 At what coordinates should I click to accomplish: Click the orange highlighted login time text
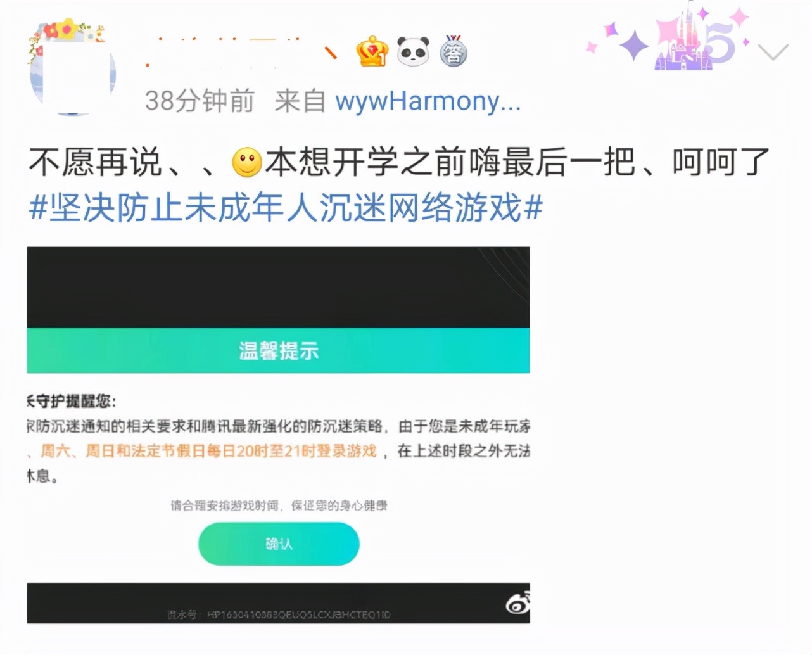(209, 451)
